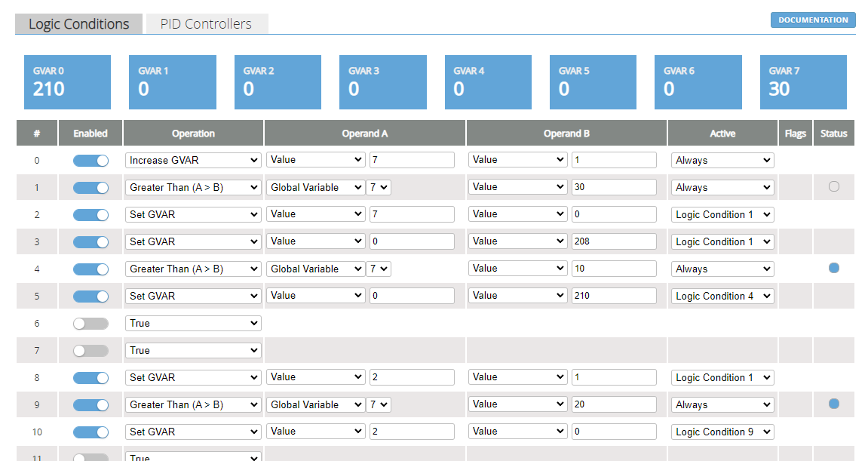Viewport: 868px width, 461px height.
Task: Disable the Enabled switch on condition 9
Action: (x=90, y=404)
